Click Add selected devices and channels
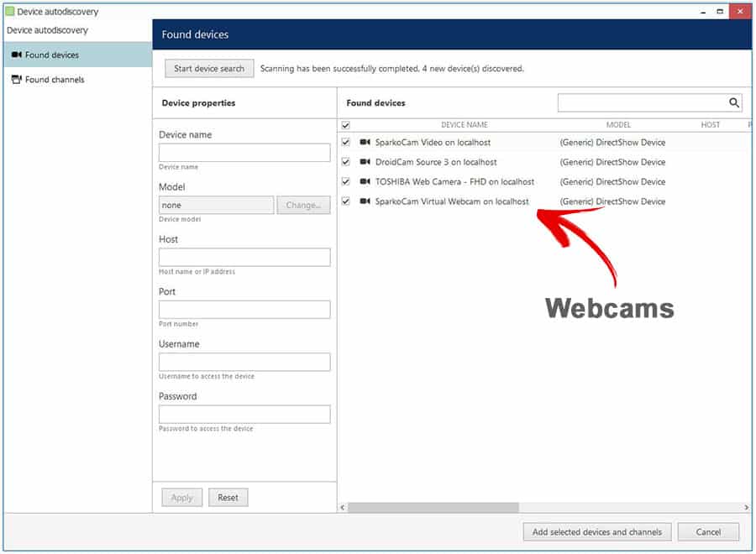The height and width of the screenshot is (554, 756). [x=596, y=531]
